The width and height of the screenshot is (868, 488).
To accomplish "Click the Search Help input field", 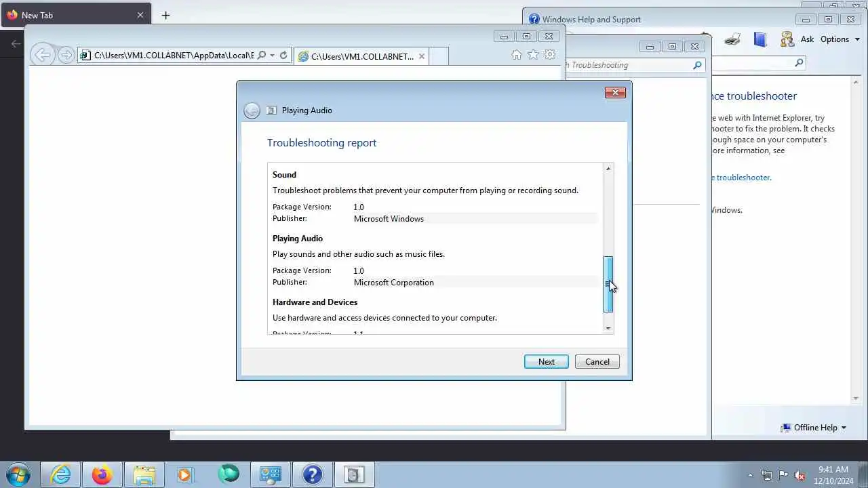I will tap(751, 63).
